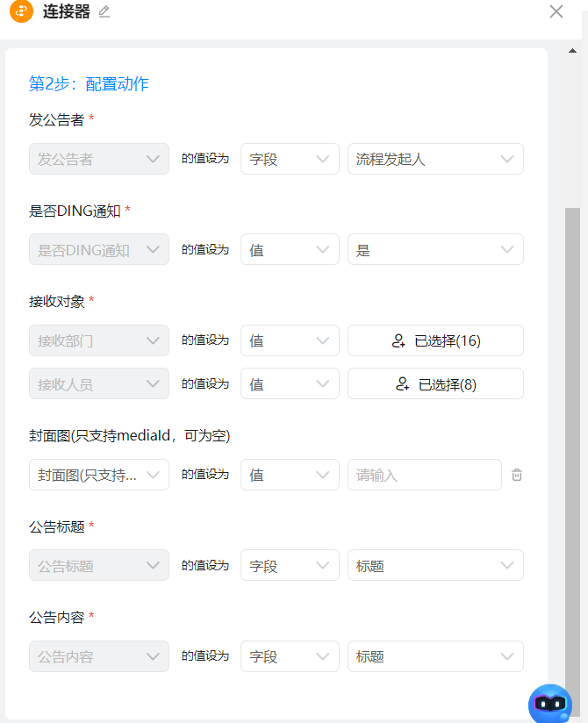Delete the cover image field row
Viewport: 588px width, 723px height.
coord(517,475)
